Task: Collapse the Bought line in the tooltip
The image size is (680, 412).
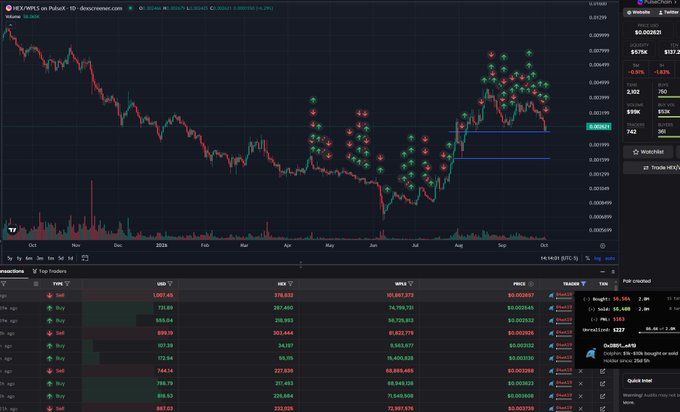Action: click(586, 299)
